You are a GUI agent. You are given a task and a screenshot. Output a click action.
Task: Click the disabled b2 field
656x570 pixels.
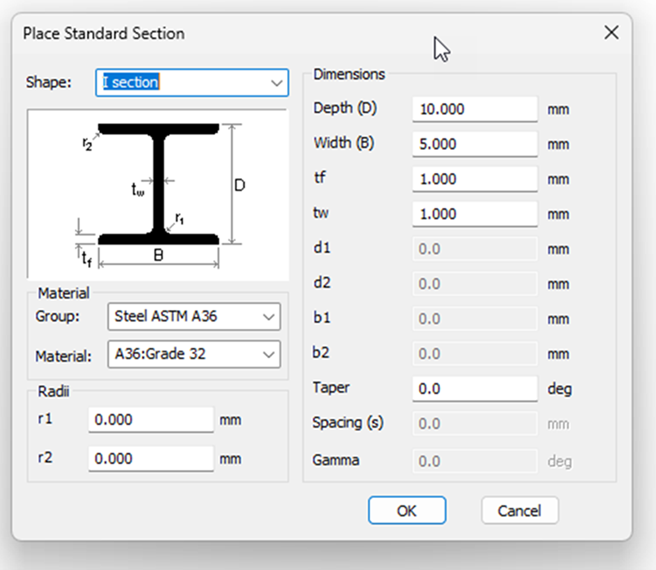[x=475, y=354]
